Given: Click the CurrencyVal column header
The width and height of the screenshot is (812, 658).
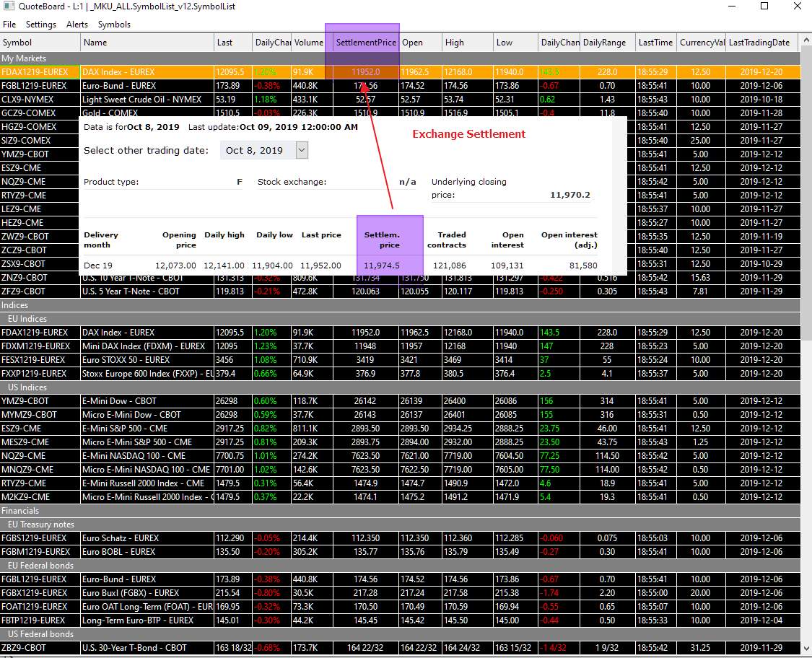Looking at the screenshot, I should [701, 43].
